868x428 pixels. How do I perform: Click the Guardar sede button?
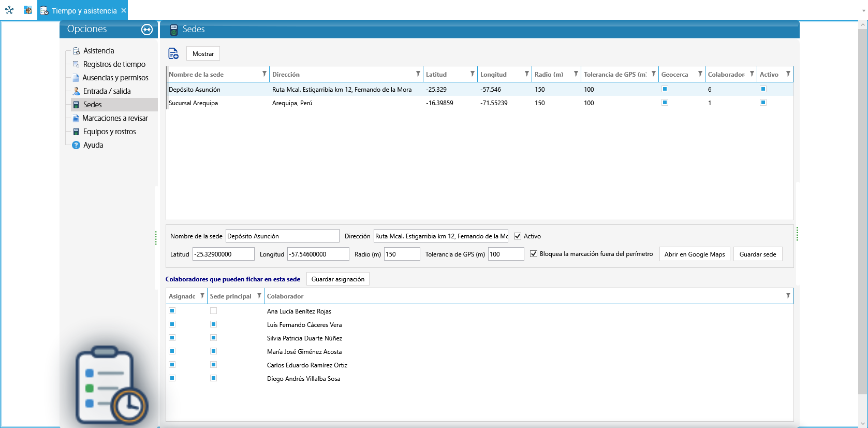[758, 254]
